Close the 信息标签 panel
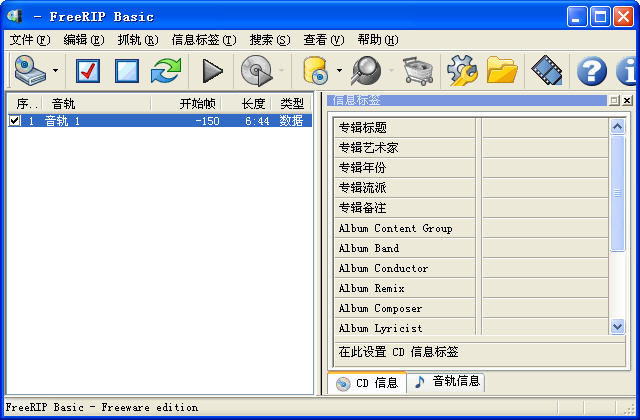640x420 pixels. point(627,100)
